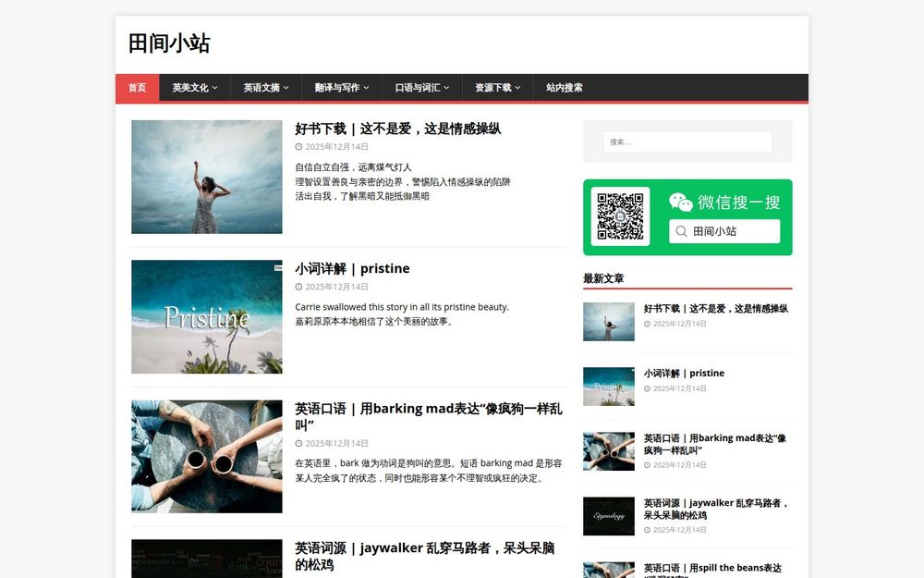The width and height of the screenshot is (924, 578).
Task: Open sidebar link 好书下载｜这不是爱
Action: [x=715, y=309]
